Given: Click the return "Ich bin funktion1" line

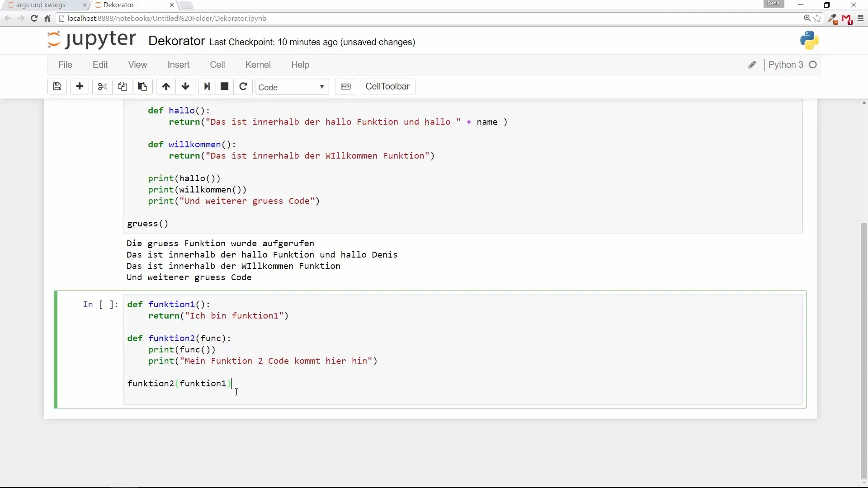Looking at the screenshot, I should point(218,316).
